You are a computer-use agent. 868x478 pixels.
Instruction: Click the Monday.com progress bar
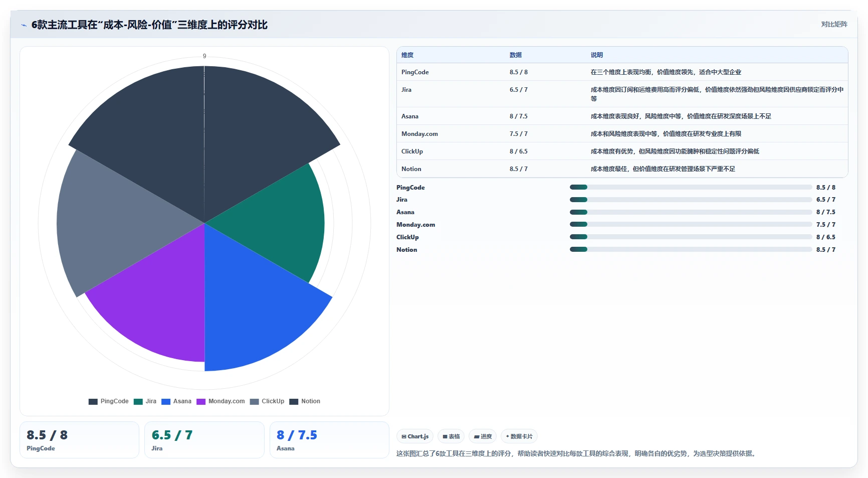click(x=691, y=224)
